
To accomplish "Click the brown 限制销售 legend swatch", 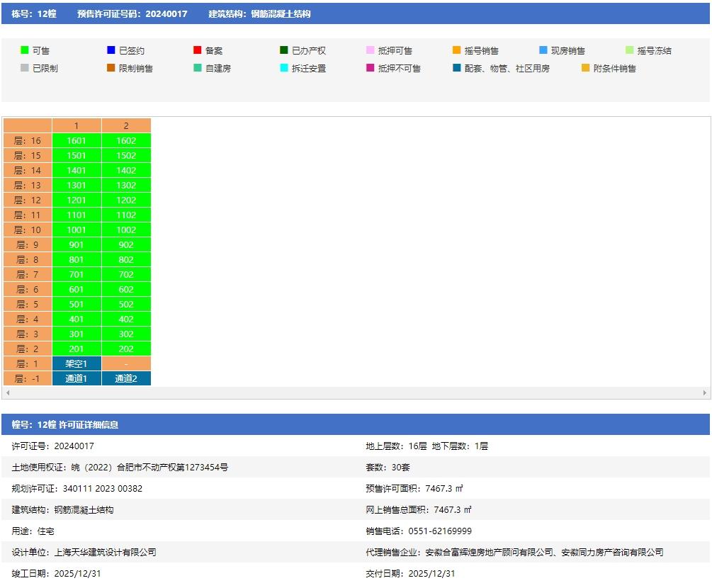I will point(111,67).
